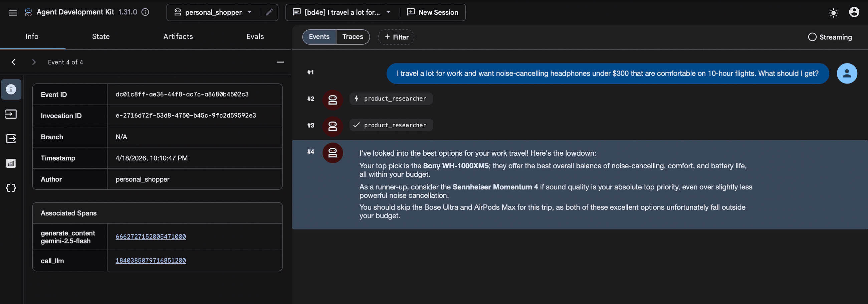
Task: Switch to the Events view
Action: coord(319,37)
